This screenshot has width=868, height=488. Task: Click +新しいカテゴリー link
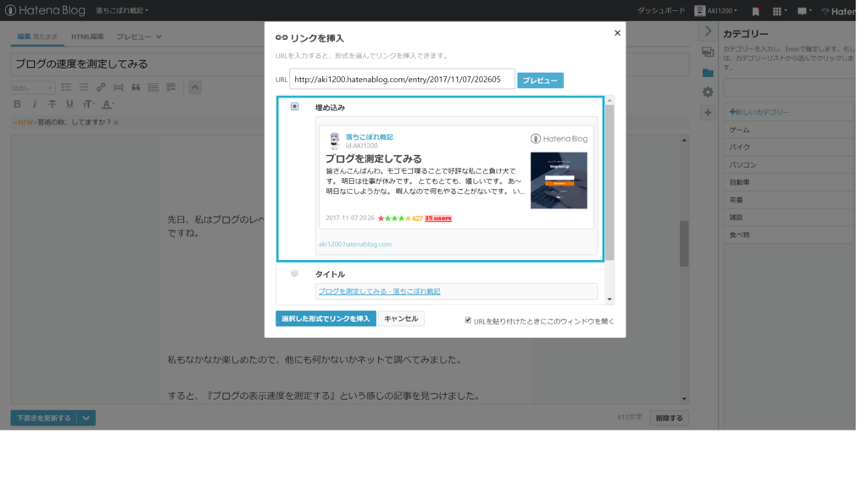click(759, 112)
